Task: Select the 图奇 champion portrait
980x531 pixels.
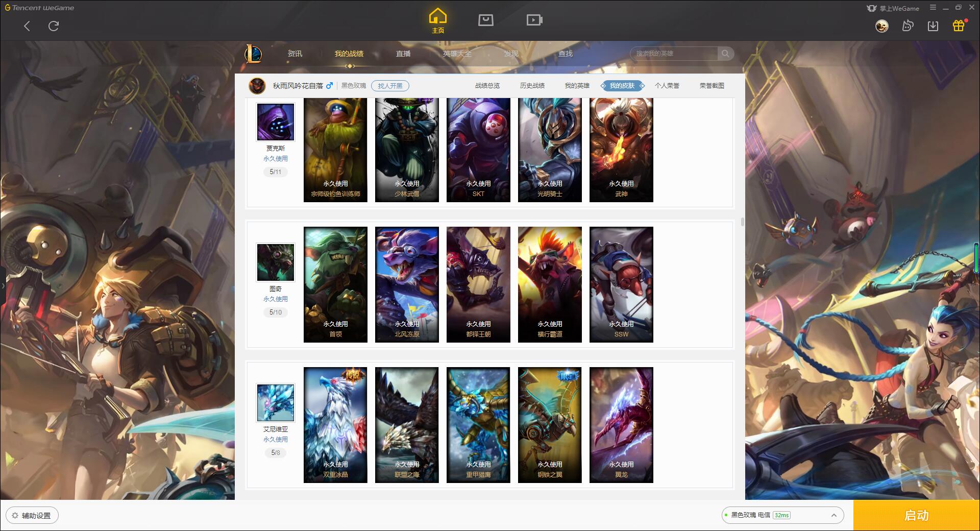Action: pyautogui.click(x=276, y=262)
